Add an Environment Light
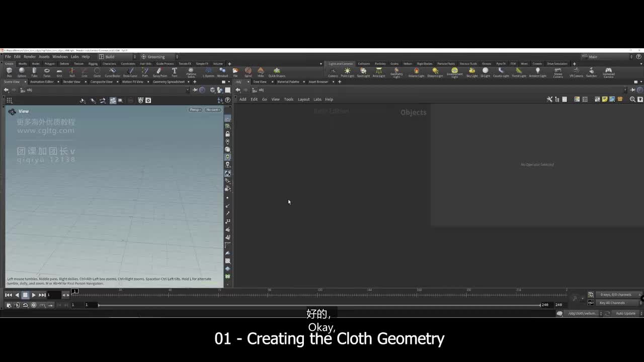 pos(455,73)
